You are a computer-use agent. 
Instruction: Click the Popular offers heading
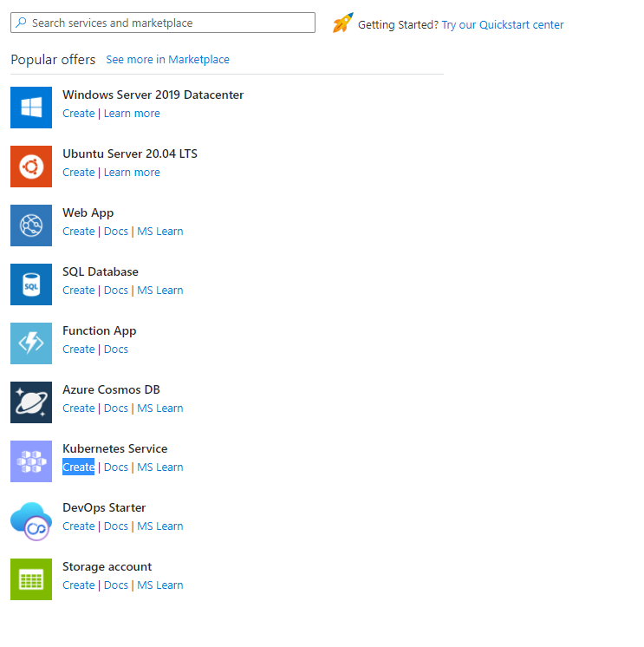(x=53, y=60)
